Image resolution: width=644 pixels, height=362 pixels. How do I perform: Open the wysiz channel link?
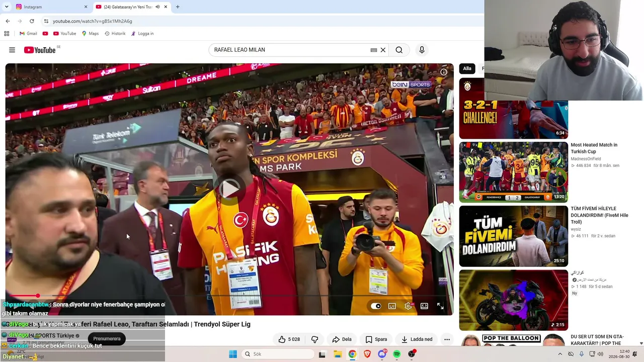click(576, 229)
